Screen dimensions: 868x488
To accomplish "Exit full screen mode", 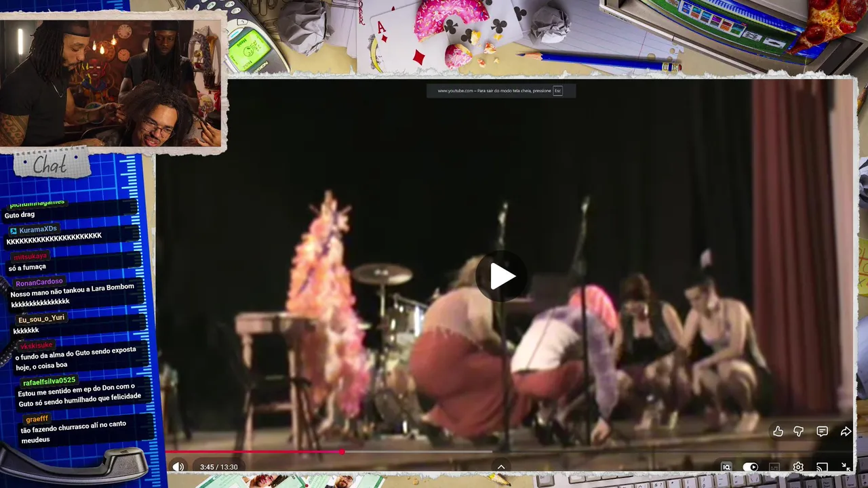I will coord(846,467).
